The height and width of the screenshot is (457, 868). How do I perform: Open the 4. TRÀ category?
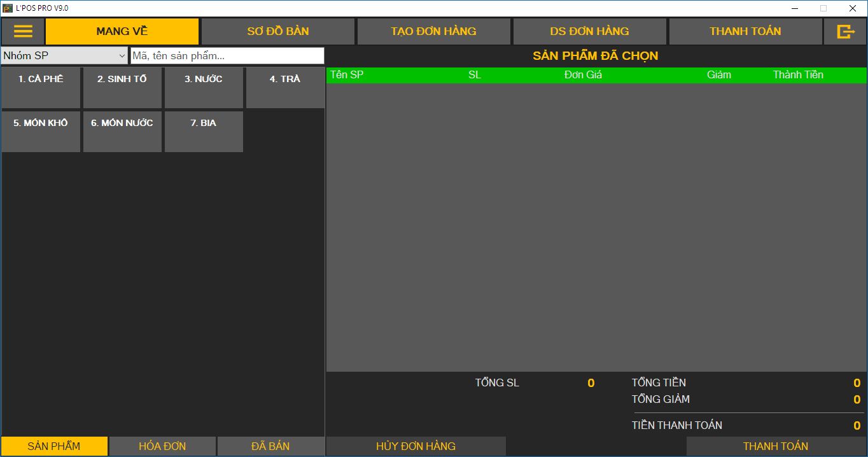285,88
